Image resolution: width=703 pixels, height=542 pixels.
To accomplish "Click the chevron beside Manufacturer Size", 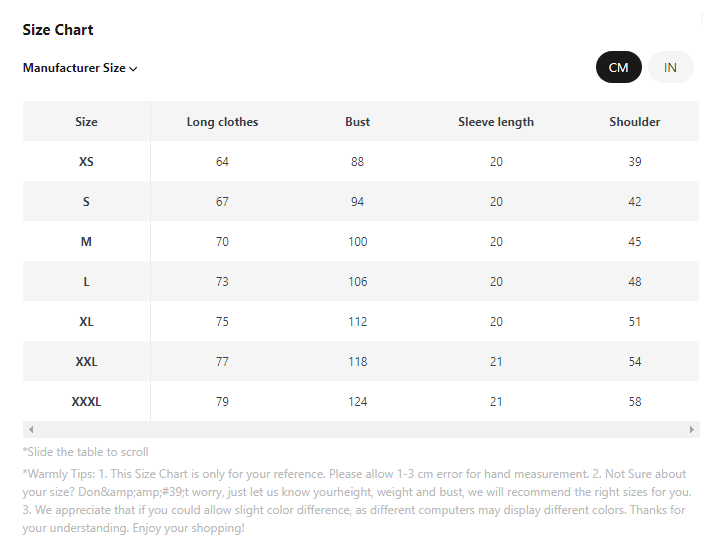I will [x=133, y=69].
